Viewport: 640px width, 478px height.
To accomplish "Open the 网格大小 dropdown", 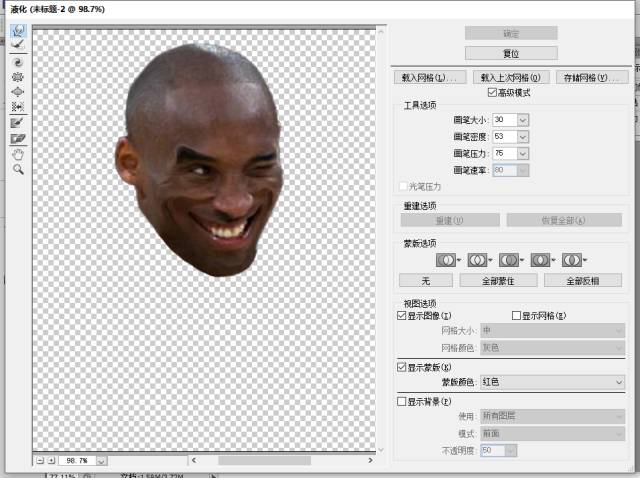I will (x=552, y=330).
